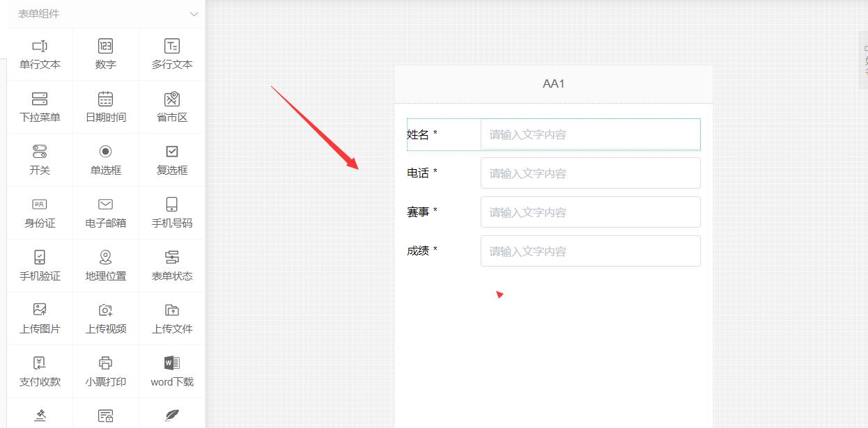Select the gavel icon component
868x428 pixels.
click(x=40, y=415)
